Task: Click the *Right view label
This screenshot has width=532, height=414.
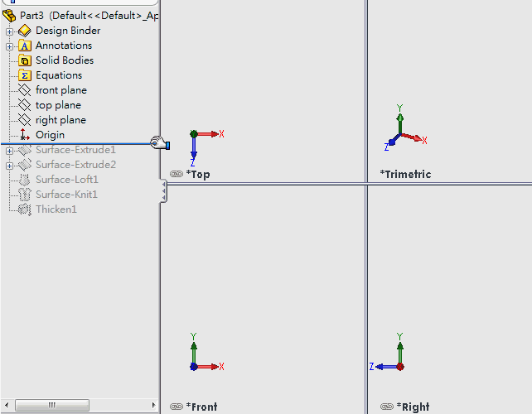Action: click(413, 407)
